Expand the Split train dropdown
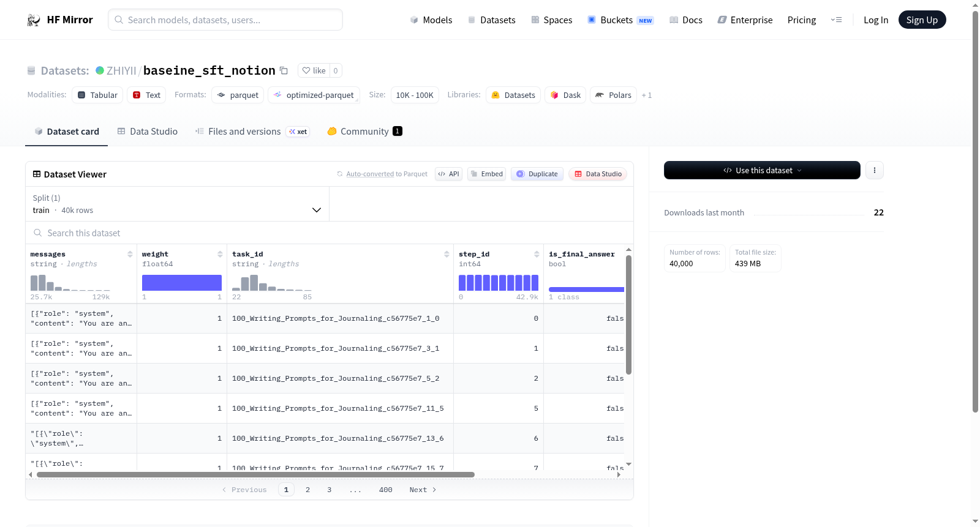This screenshot has width=980, height=527. point(178,204)
